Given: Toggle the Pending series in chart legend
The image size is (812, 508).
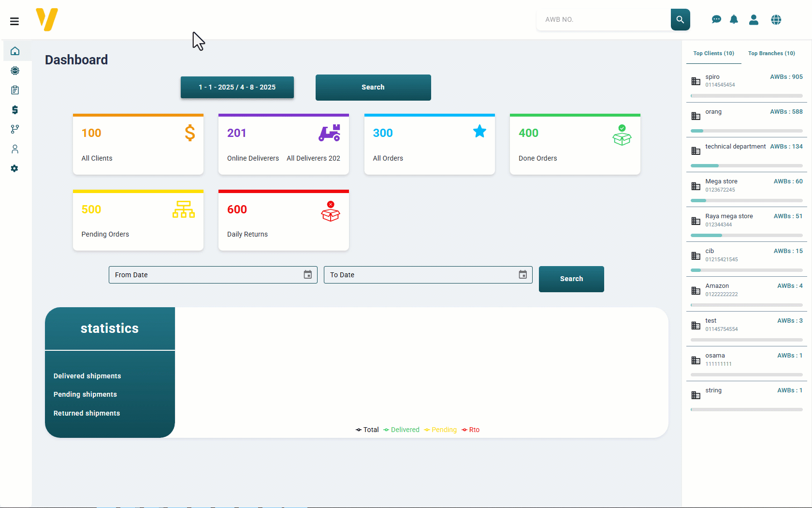Looking at the screenshot, I should click(440, 430).
